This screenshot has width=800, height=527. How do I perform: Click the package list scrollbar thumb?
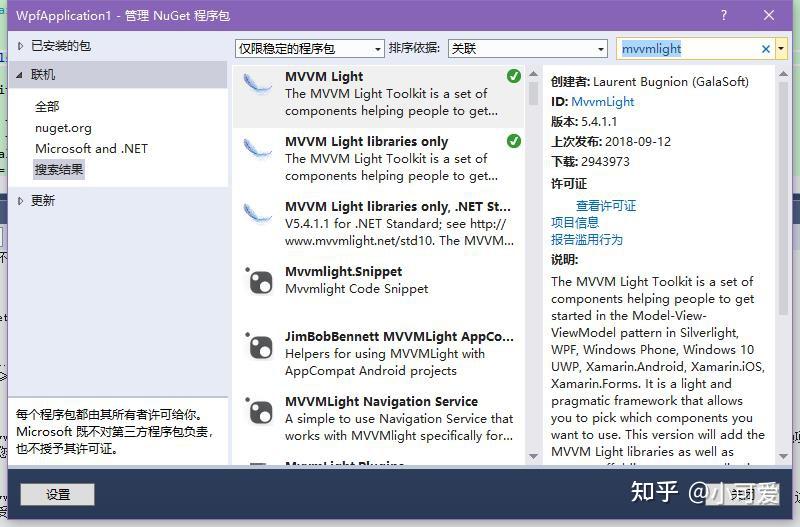point(533,93)
